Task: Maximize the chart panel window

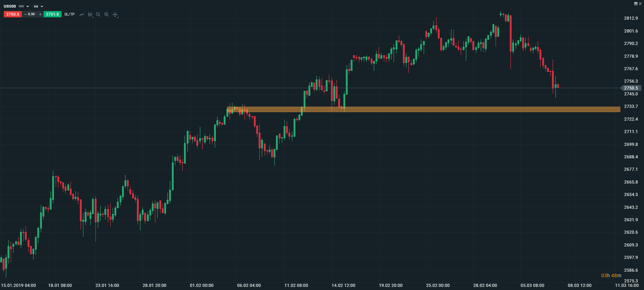Action: pyautogui.click(x=636, y=3)
